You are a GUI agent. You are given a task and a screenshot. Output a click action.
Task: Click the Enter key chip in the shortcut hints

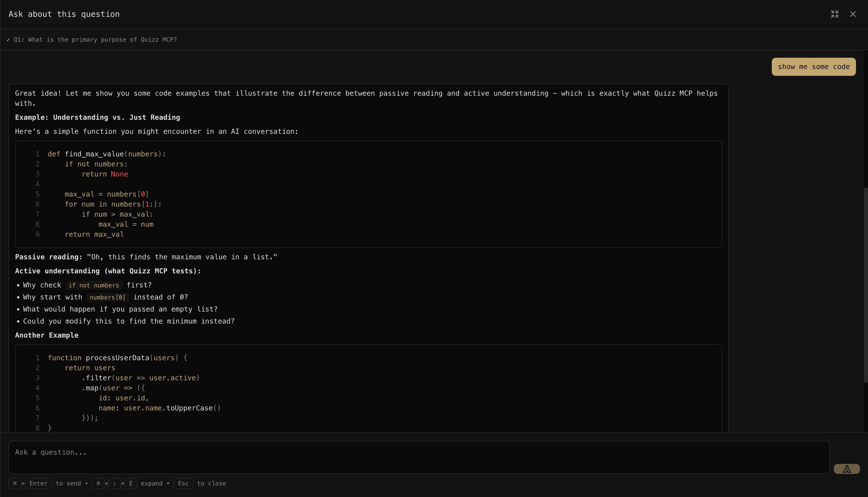click(x=38, y=483)
